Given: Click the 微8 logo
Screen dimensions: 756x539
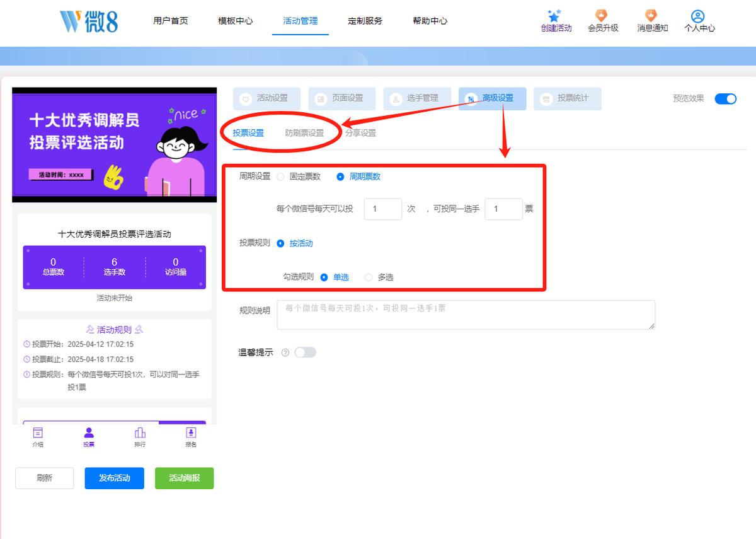Looking at the screenshot, I should (89, 21).
